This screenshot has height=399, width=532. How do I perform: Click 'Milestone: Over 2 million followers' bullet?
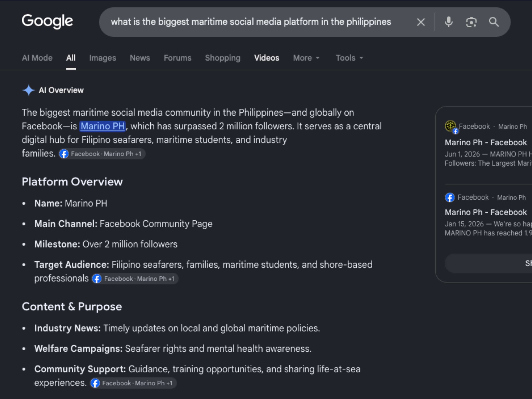106,244
